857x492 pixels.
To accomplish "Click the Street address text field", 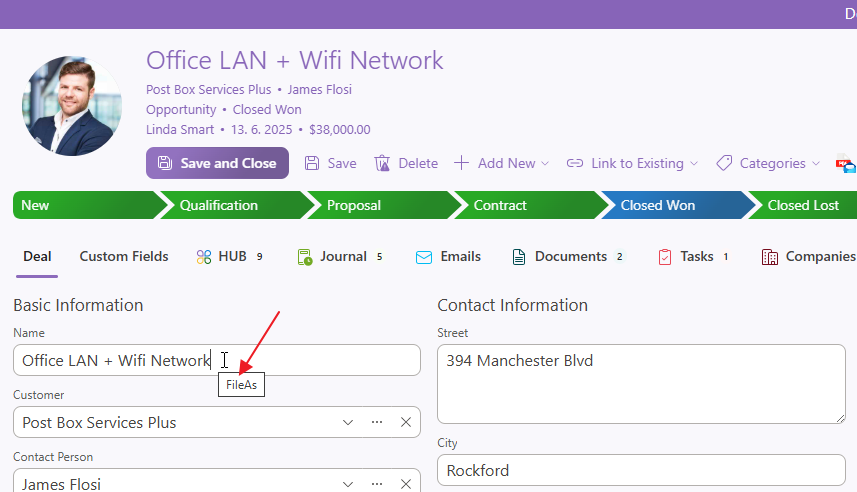I will [x=640, y=384].
